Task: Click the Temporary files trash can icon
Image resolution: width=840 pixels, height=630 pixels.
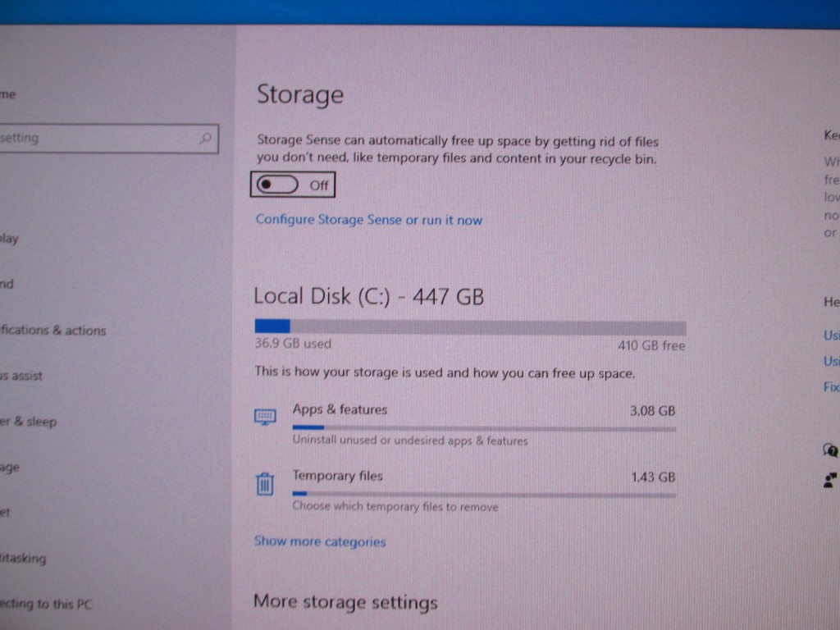Action: click(265, 484)
